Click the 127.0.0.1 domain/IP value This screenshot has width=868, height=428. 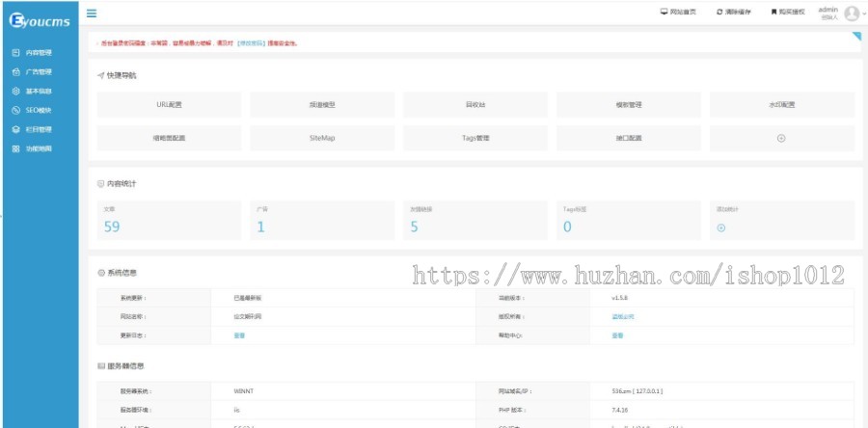pos(637,391)
